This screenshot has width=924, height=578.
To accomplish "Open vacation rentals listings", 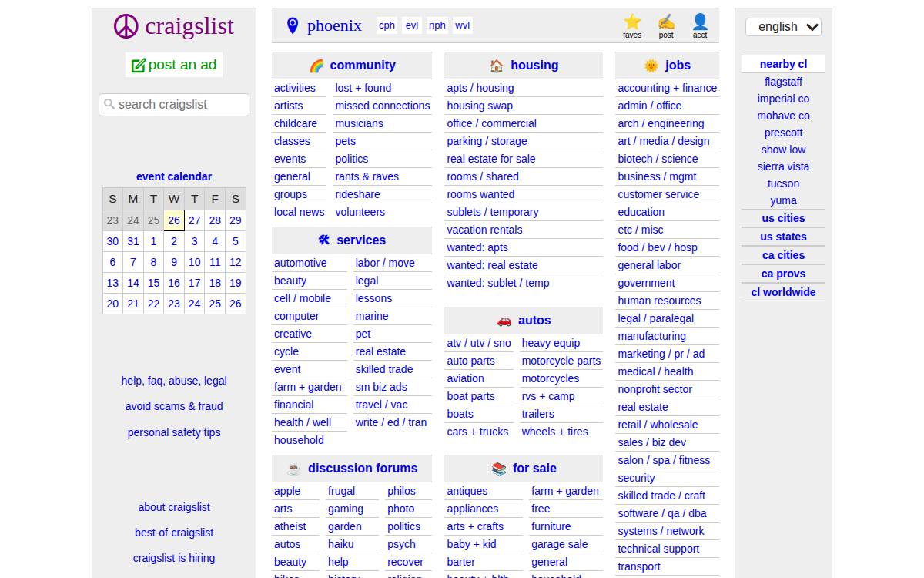I will (484, 230).
